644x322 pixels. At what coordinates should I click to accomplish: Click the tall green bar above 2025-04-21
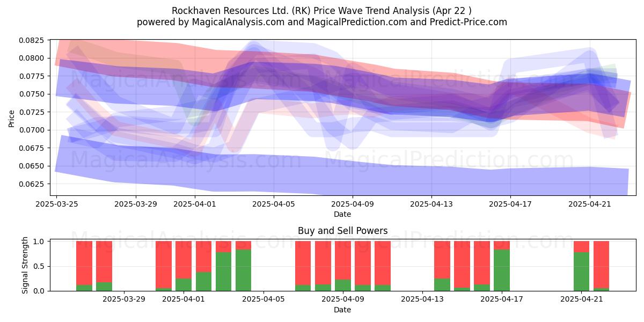[581, 272]
